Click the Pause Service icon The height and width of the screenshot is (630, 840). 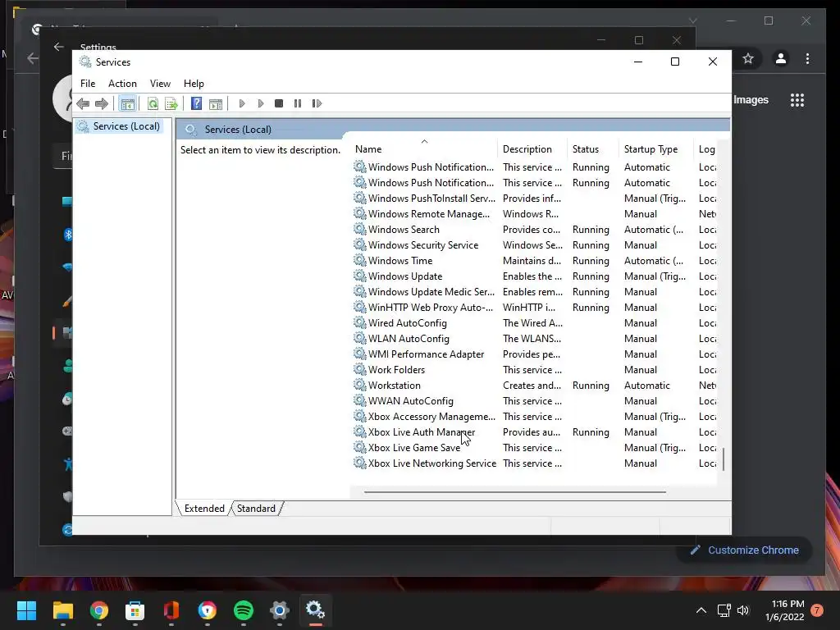pos(298,103)
